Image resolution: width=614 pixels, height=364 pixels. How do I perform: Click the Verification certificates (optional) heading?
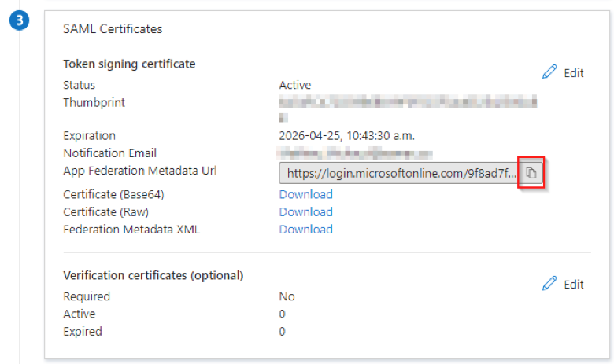(153, 276)
